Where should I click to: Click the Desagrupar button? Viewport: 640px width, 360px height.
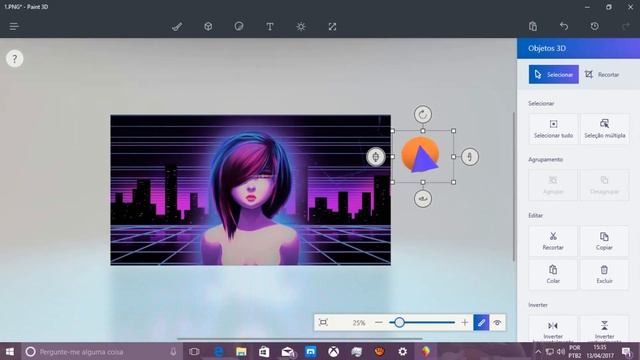(x=604, y=185)
